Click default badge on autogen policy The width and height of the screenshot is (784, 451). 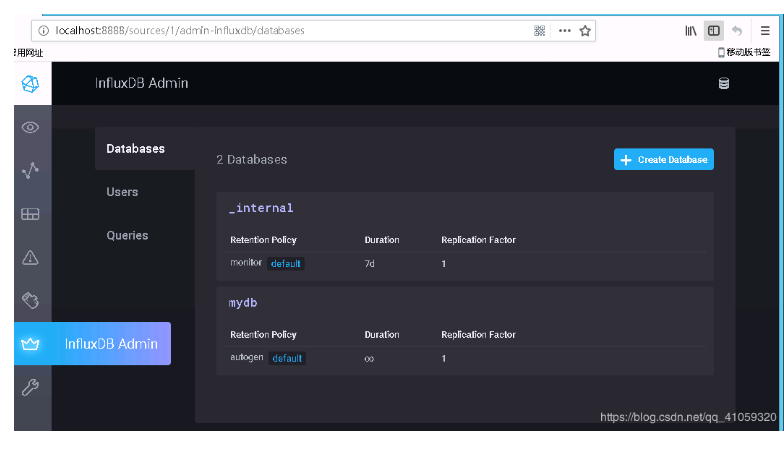pyautogui.click(x=287, y=358)
